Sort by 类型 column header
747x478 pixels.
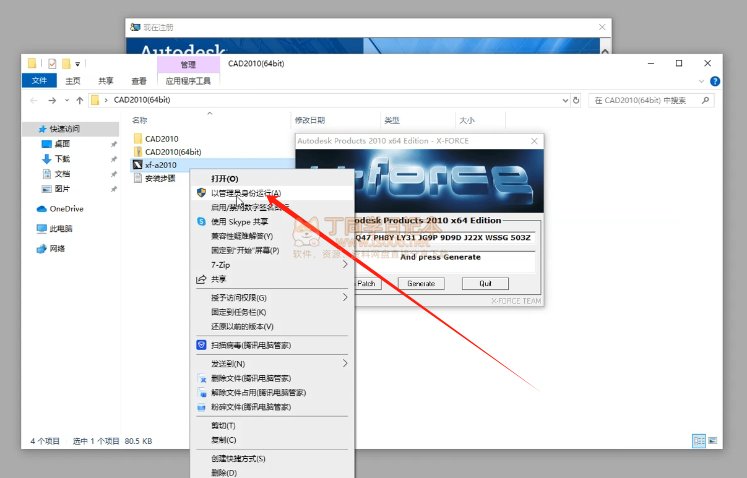418,120
